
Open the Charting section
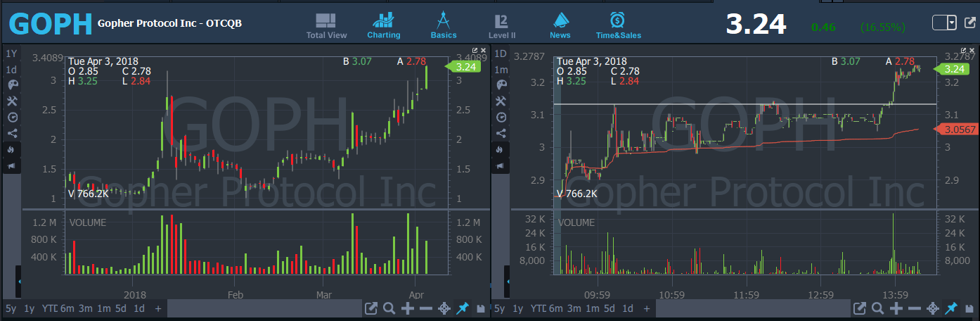384,26
